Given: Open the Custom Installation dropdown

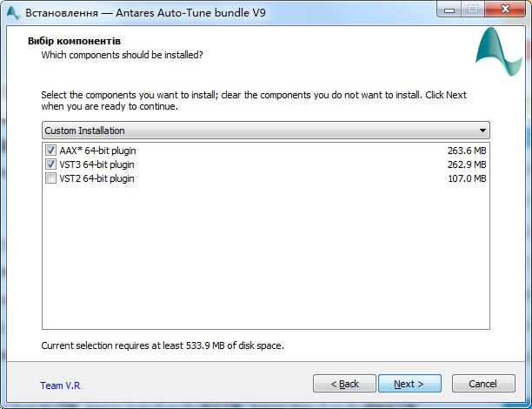Looking at the screenshot, I should pos(266,131).
